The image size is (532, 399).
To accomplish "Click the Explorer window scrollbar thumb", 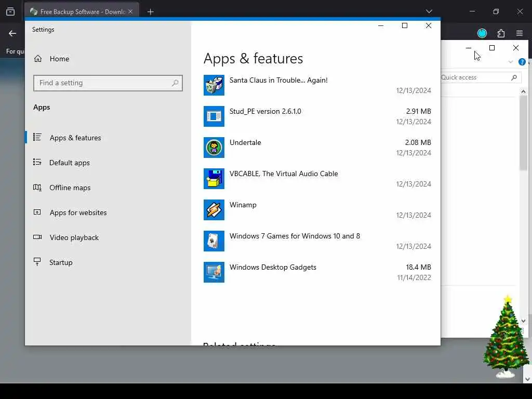I will (x=523, y=133).
